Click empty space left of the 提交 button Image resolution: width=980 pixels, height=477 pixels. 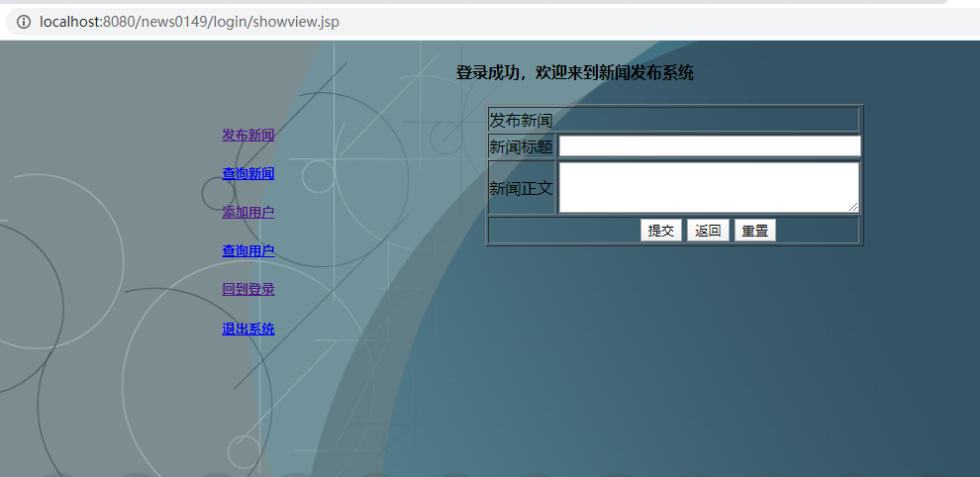(564, 231)
